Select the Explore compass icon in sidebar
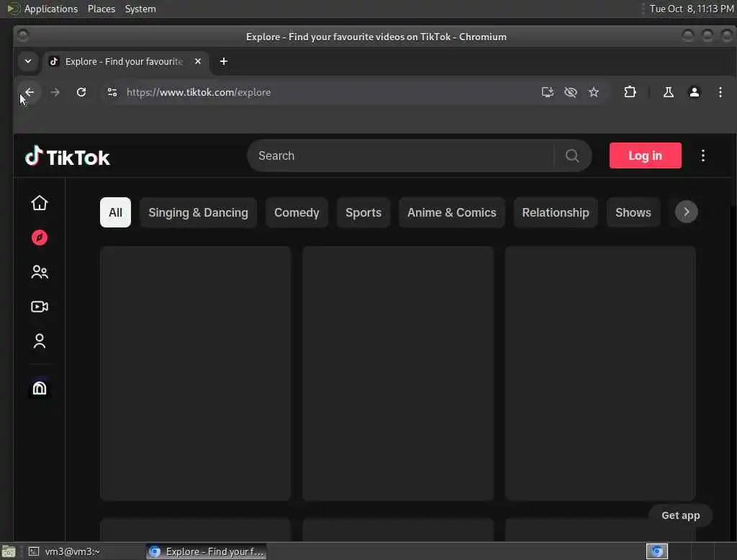 point(40,238)
